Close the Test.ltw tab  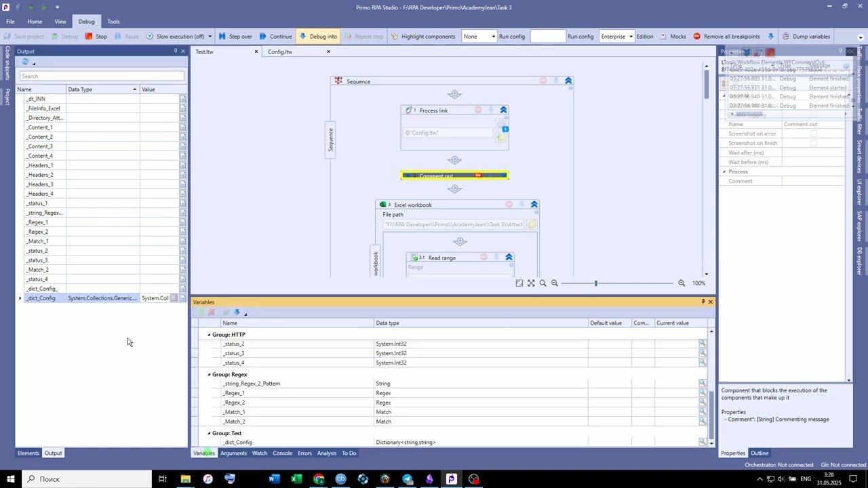[256, 52]
